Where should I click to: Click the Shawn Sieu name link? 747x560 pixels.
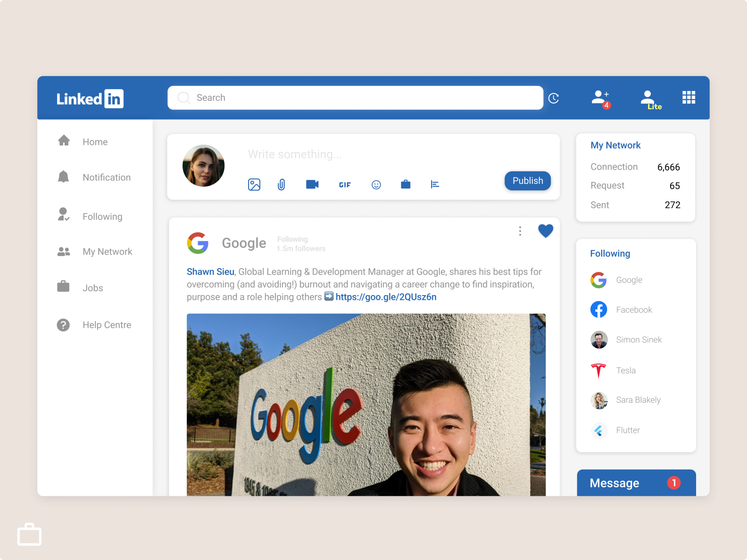(210, 272)
